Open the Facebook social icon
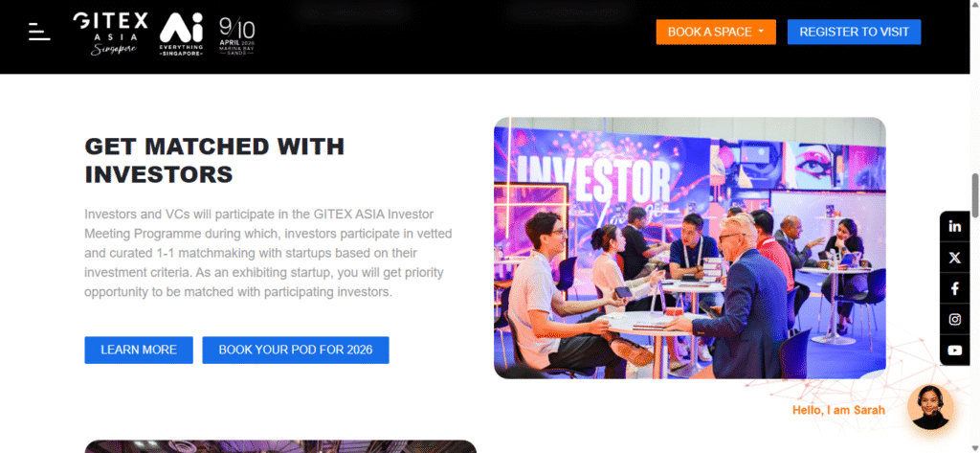This screenshot has height=453, width=980. tap(954, 288)
